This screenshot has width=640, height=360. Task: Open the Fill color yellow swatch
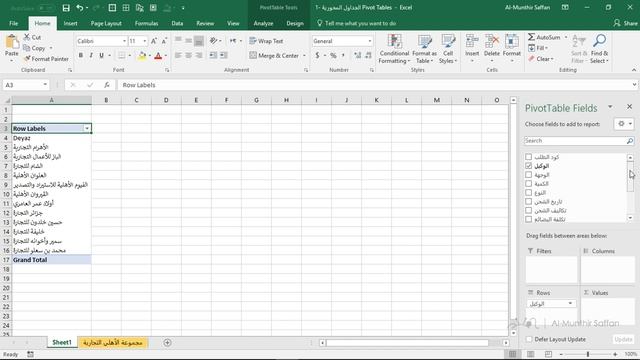click(142, 56)
